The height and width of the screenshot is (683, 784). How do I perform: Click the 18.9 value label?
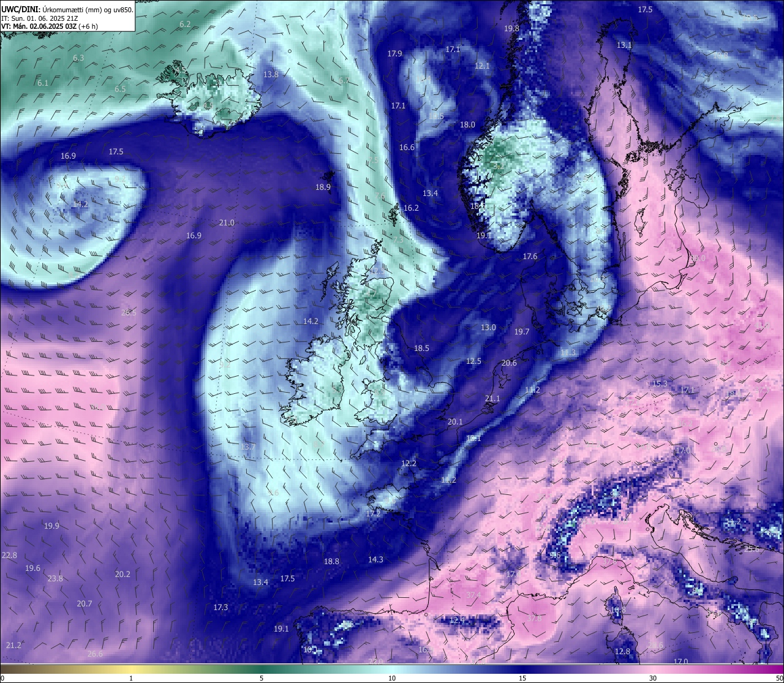tap(323, 187)
